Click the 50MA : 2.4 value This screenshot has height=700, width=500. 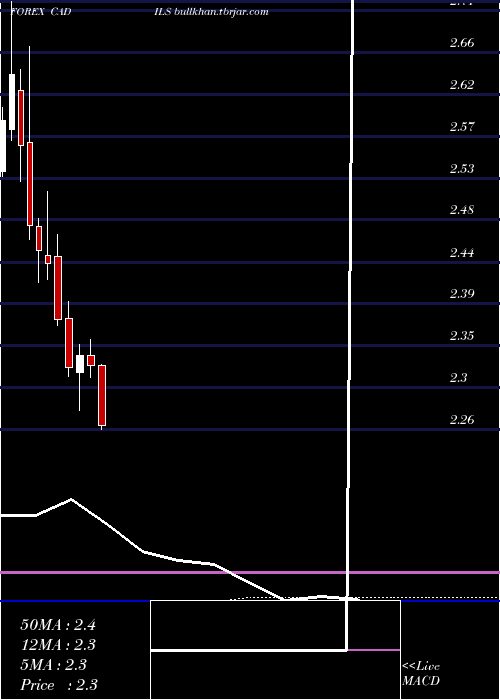coord(58,625)
